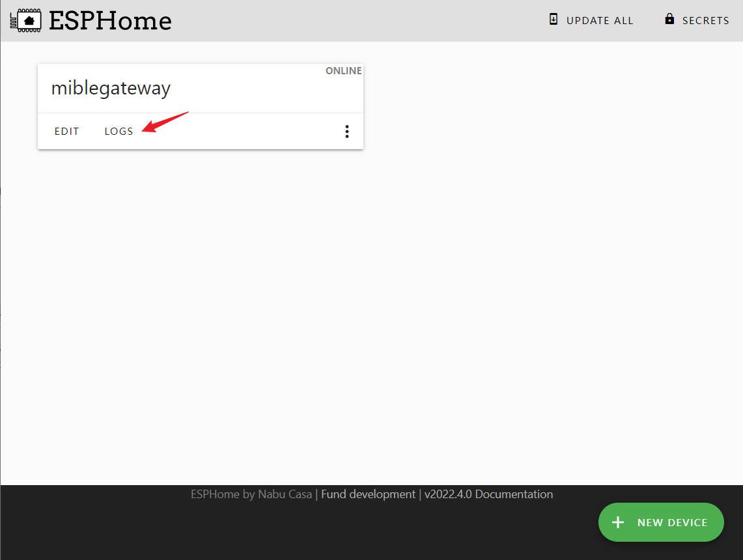Image resolution: width=743 pixels, height=560 pixels.
Task: View LOGS for miblegateway
Action: pyautogui.click(x=119, y=132)
